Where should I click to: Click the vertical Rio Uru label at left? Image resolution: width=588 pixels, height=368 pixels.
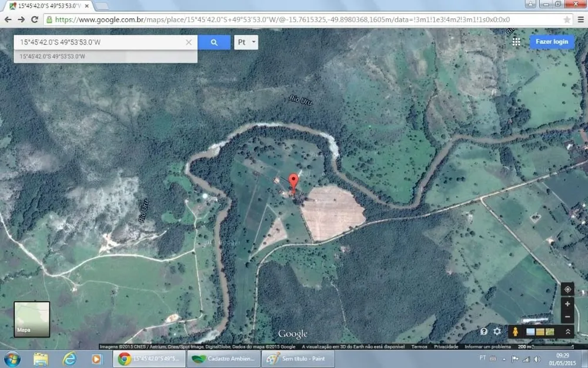[143, 211]
